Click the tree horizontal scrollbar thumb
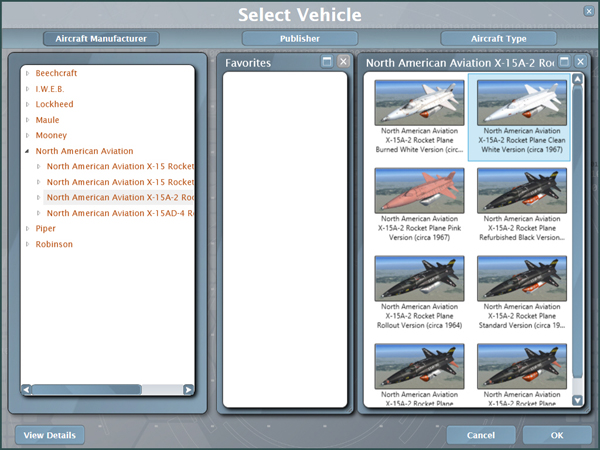The image size is (600, 450). [x=86, y=390]
